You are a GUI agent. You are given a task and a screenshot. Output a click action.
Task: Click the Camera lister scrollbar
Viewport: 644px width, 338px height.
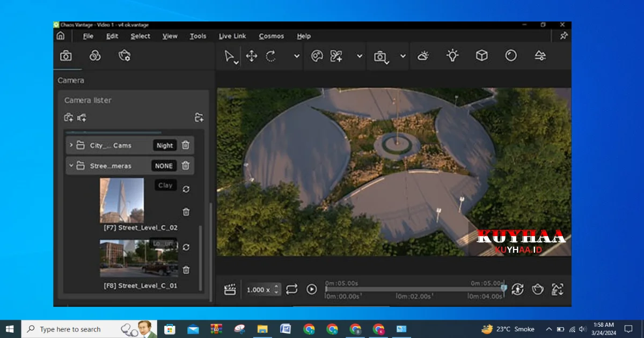tap(201, 258)
